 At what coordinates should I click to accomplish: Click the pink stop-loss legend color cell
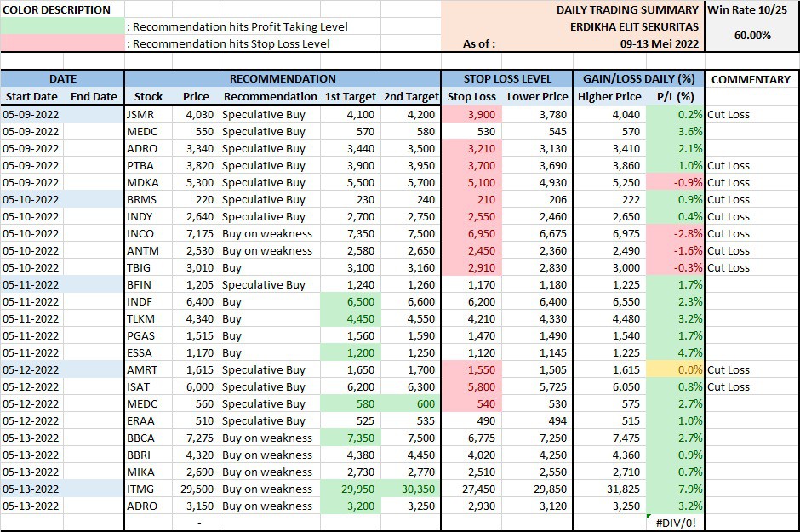[63, 43]
